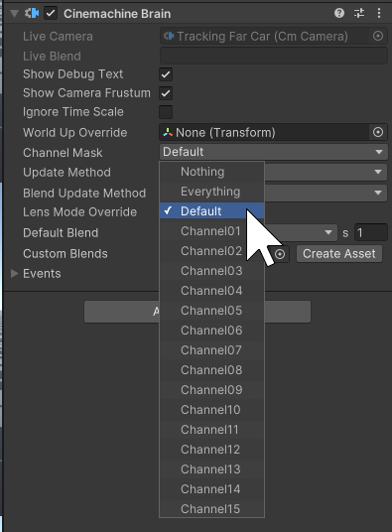Select Channel13 from the list
The height and width of the screenshot is (532, 392).
click(212, 468)
